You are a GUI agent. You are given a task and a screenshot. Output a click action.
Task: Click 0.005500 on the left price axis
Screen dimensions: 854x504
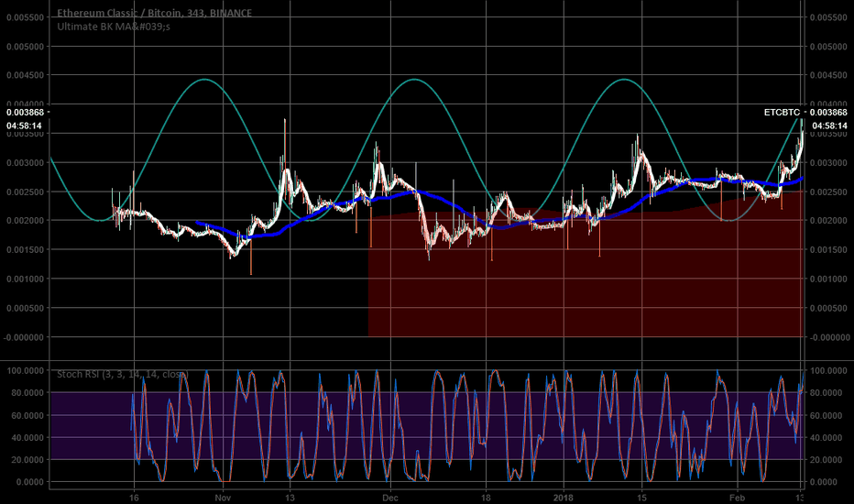point(25,17)
